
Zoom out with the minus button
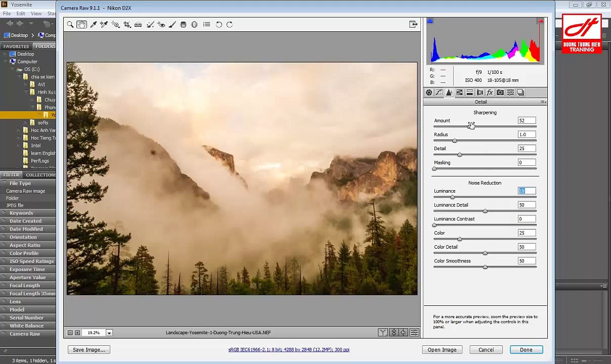pos(70,333)
